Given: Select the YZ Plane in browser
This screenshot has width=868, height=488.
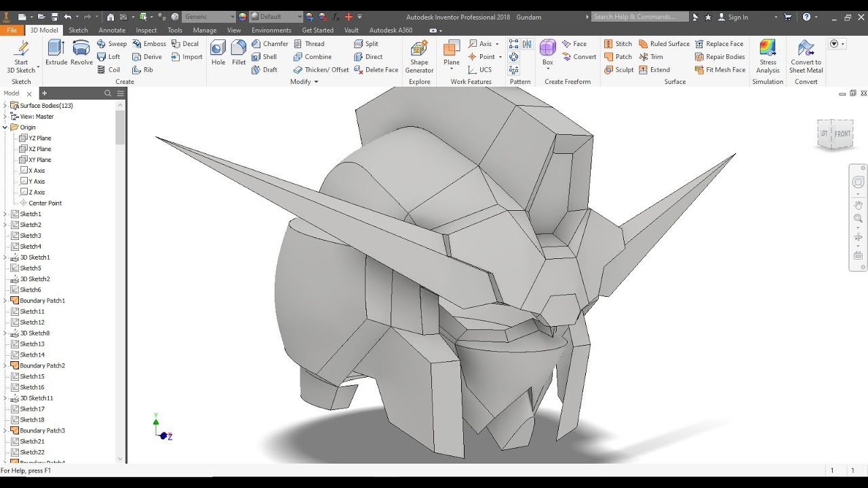Looking at the screenshot, I should click(x=35, y=138).
